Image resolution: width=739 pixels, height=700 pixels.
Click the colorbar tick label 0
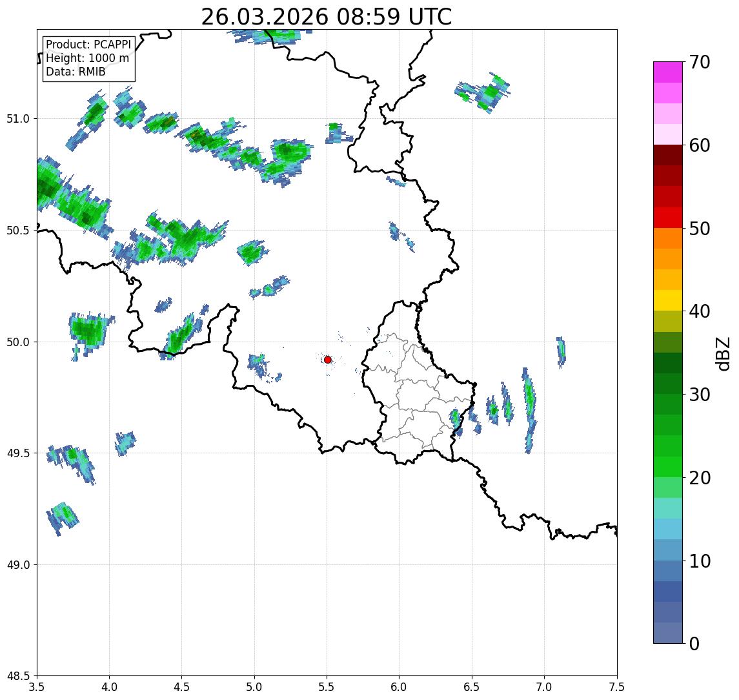[x=694, y=643]
